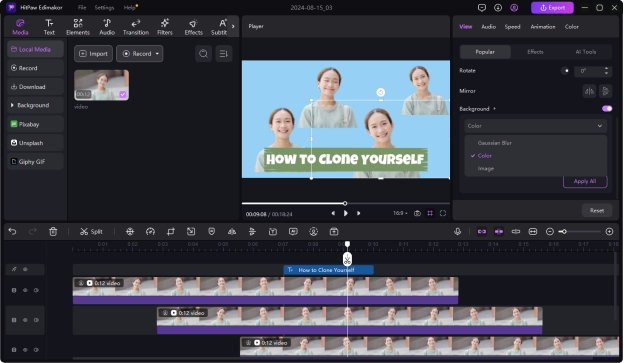Open the Effects library tab
Viewport: 624px width, 363px height.
193,27
